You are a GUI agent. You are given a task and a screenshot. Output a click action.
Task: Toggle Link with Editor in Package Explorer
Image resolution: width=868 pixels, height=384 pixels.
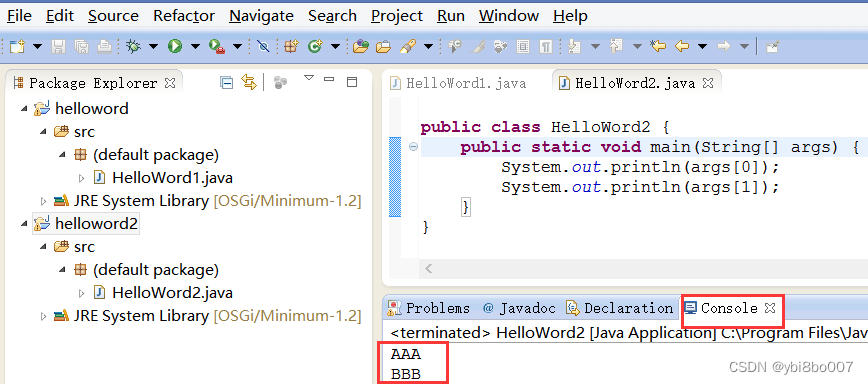coord(250,83)
